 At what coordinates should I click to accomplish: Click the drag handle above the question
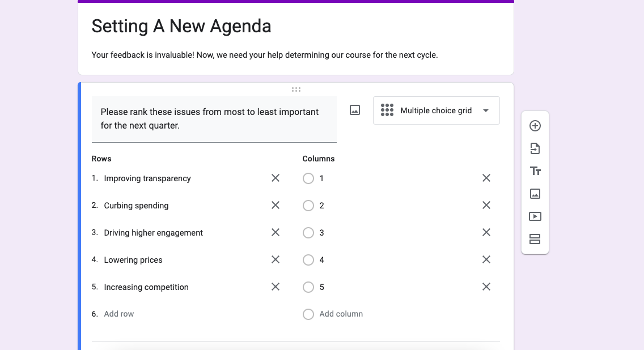pyautogui.click(x=296, y=89)
